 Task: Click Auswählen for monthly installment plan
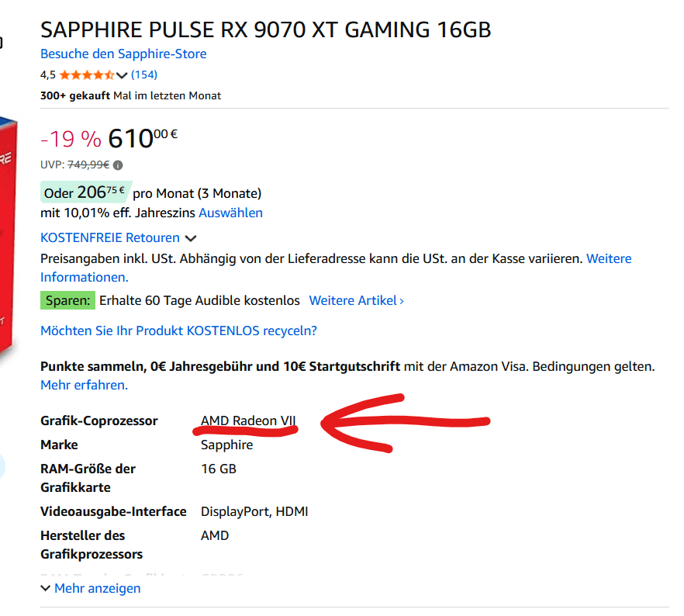230,213
